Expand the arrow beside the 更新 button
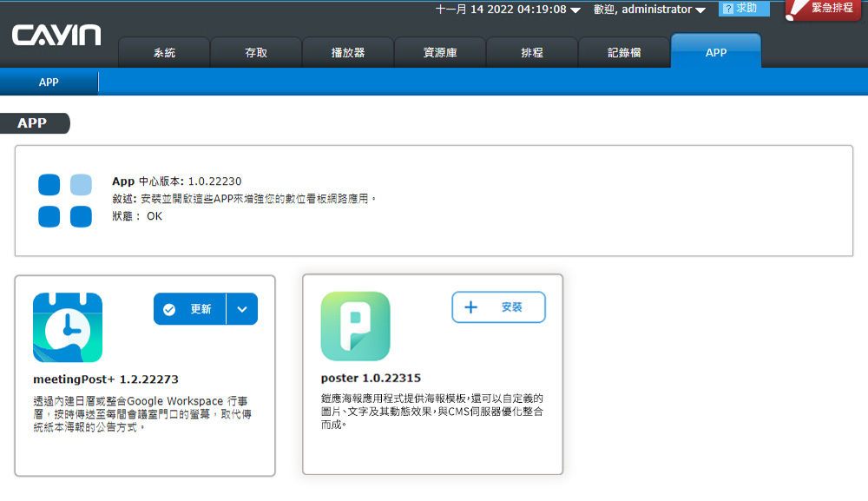 [x=242, y=309]
